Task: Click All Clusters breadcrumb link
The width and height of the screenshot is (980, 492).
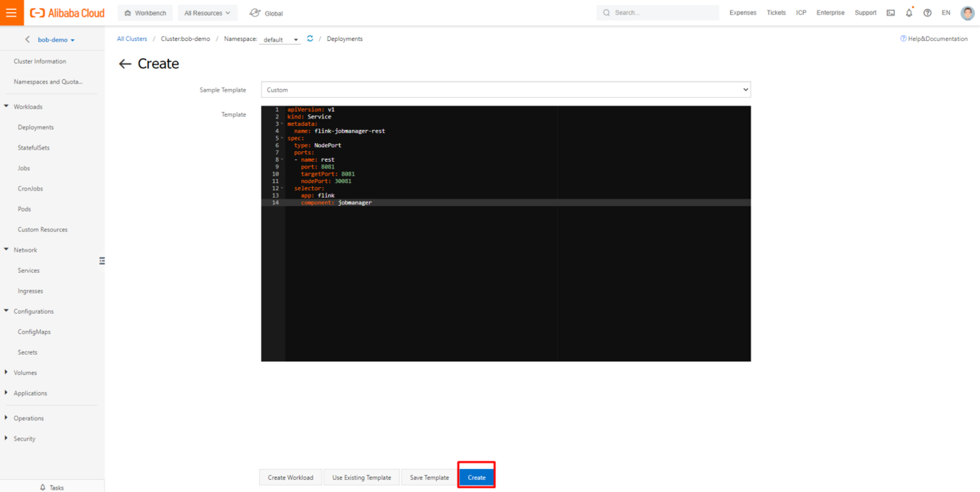Action: (132, 39)
